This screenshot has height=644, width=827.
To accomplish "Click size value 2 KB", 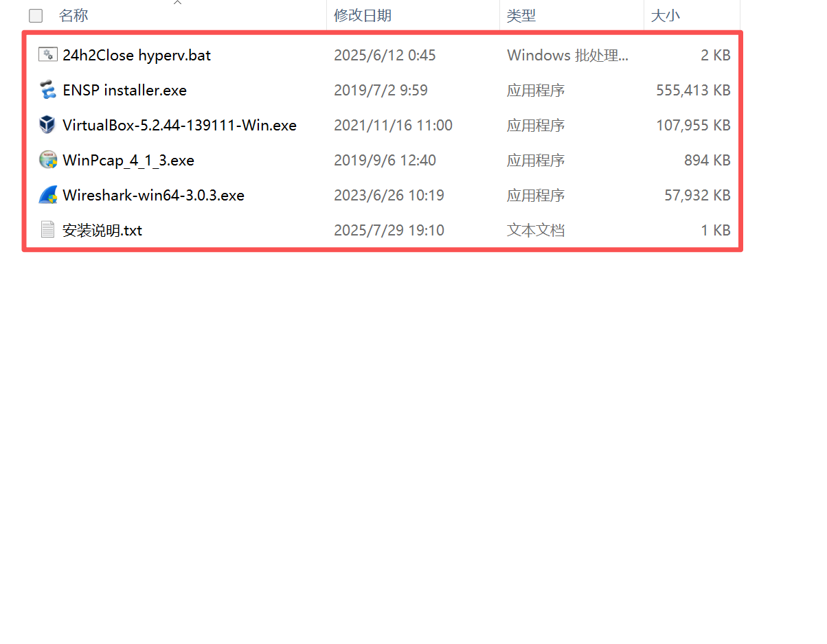I will click(x=716, y=55).
